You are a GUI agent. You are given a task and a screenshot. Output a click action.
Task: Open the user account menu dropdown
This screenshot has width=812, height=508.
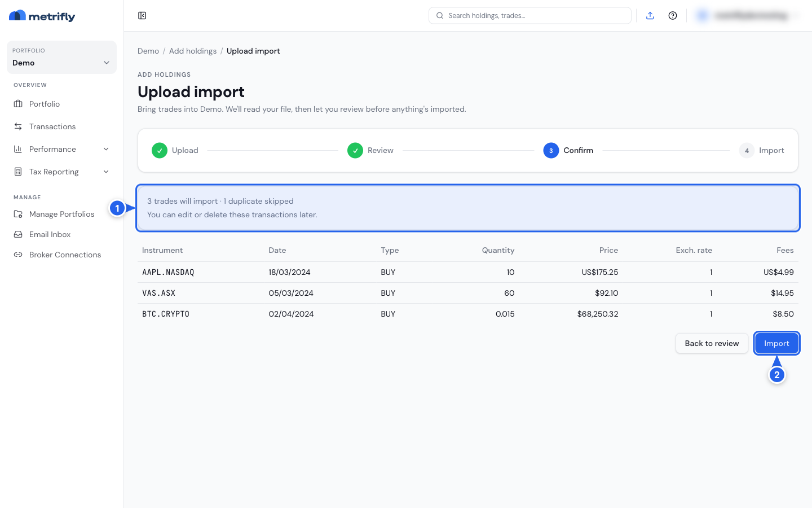coord(748,16)
